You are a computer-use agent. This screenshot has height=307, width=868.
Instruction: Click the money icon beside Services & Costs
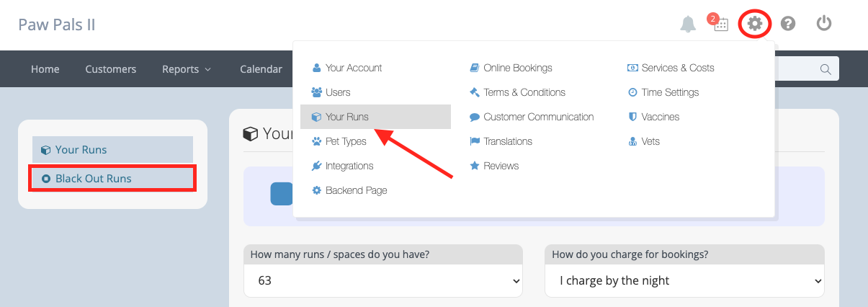[x=632, y=68]
